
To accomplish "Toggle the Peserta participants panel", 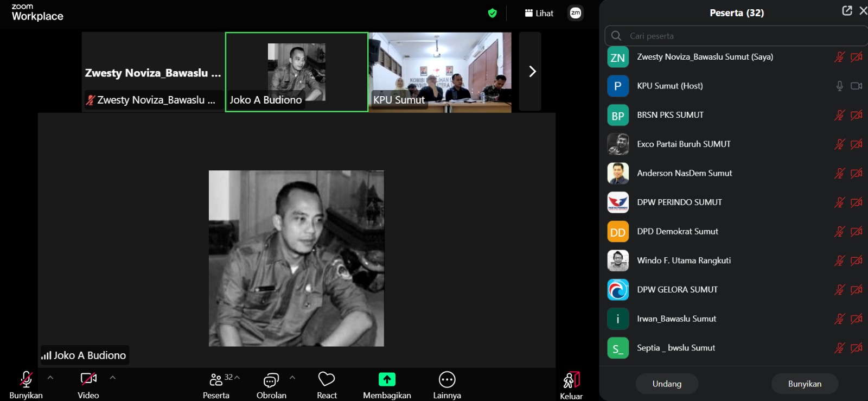I will [x=216, y=385].
